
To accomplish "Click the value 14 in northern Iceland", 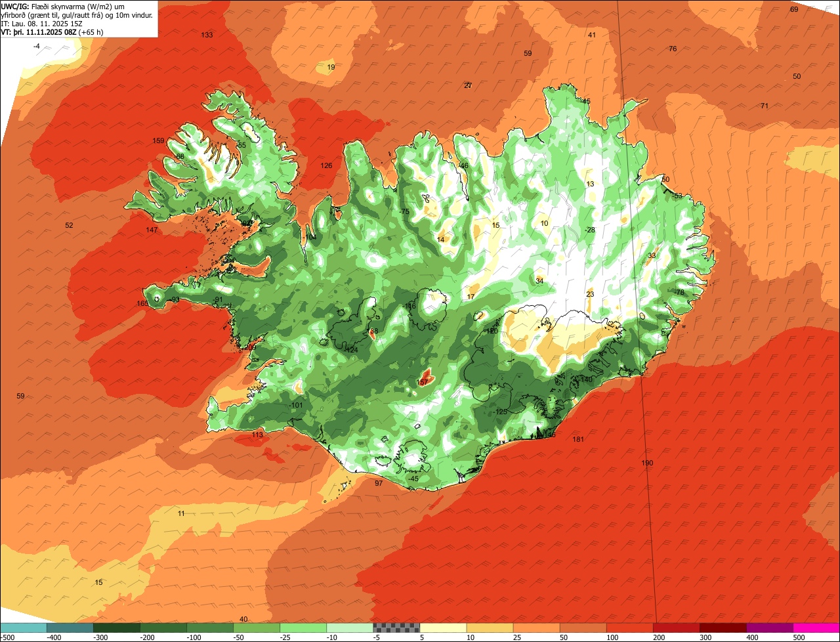I will (x=440, y=240).
